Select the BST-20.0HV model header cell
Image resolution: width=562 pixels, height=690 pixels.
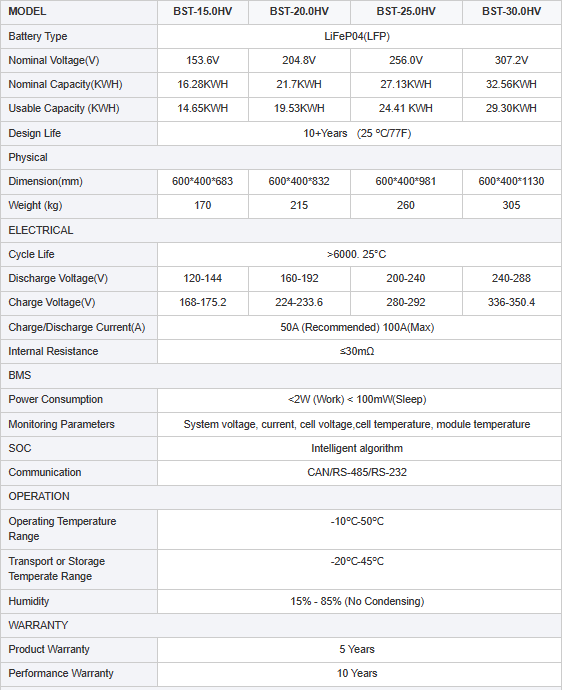click(299, 12)
